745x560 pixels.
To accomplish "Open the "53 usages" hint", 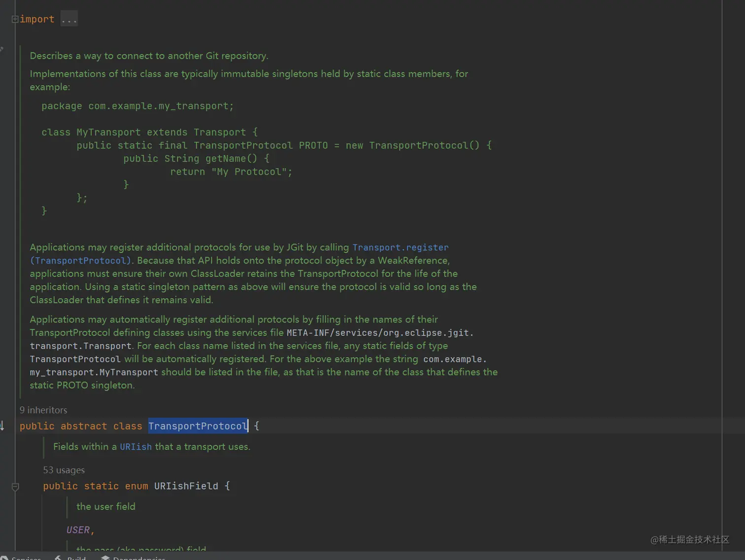I will pyautogui.click(x=64, y=470).
